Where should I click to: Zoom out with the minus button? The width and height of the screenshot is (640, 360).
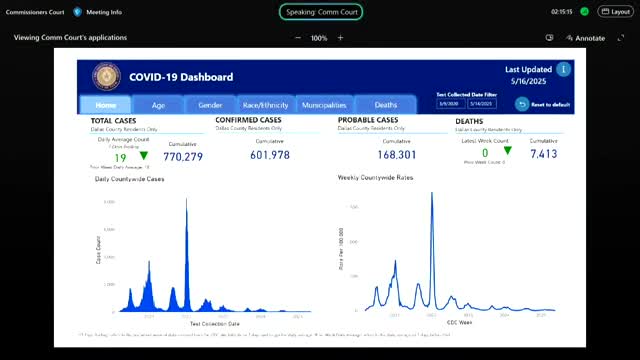[x=298, y=38]
